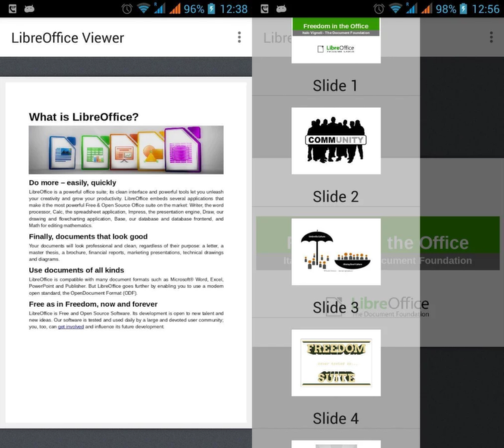Tap the Android head icon in the 12:56 status bar
Viewport: 504px width, 448px height.
[x=281, y=9]
